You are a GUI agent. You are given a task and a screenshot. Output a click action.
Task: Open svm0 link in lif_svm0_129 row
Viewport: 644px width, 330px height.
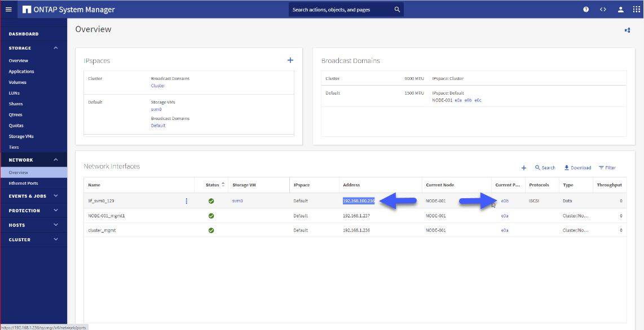coord(237,201)
